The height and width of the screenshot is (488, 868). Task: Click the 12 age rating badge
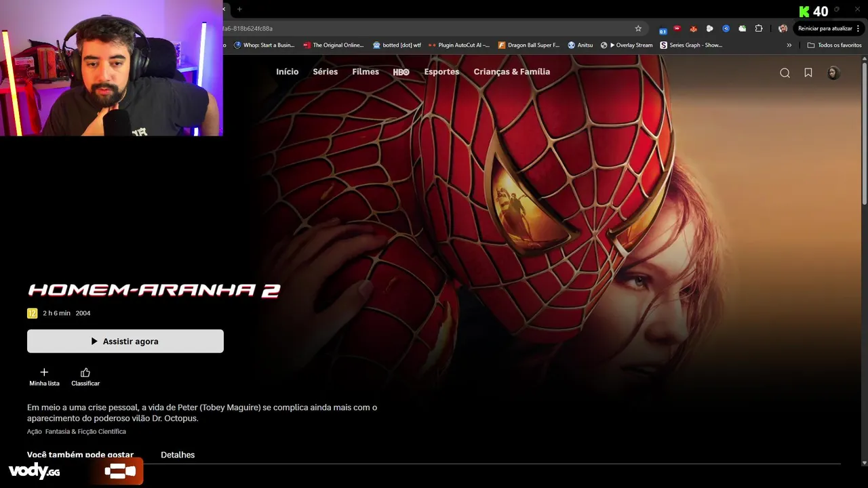[x=32, y=313]
